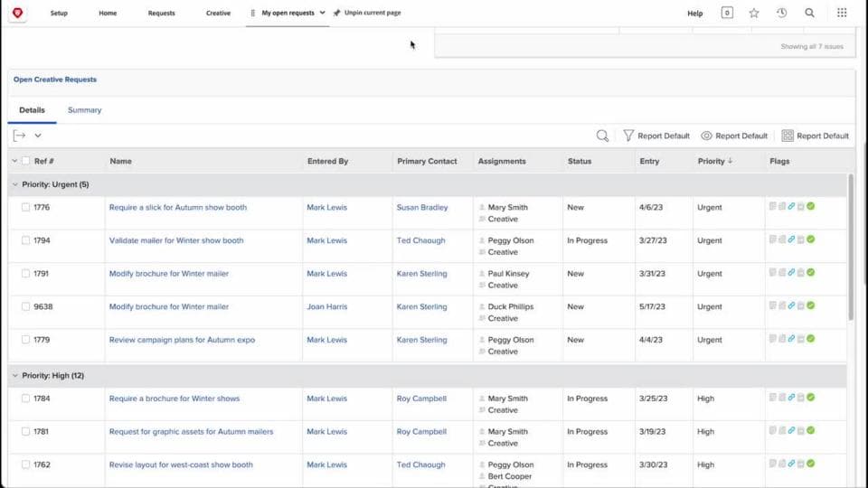Click the link flag icon on request 1776
The height and width of the screenshot is (488, 868).
tap(792, 206)
